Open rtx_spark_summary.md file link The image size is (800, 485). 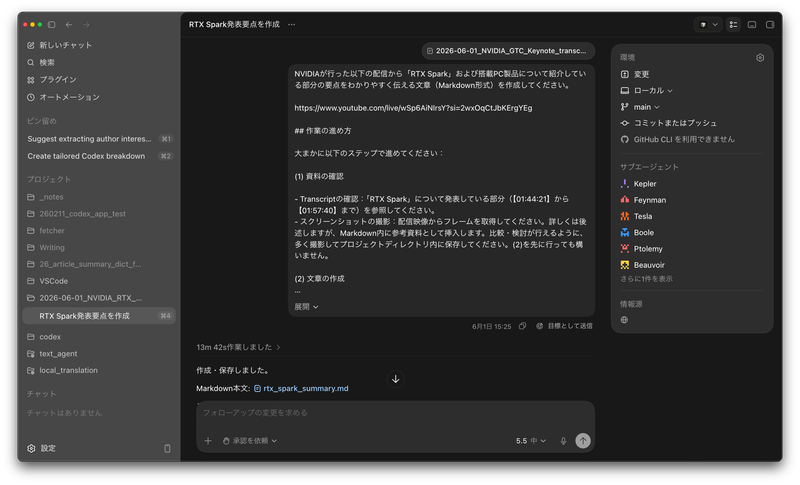coord(302,389)
